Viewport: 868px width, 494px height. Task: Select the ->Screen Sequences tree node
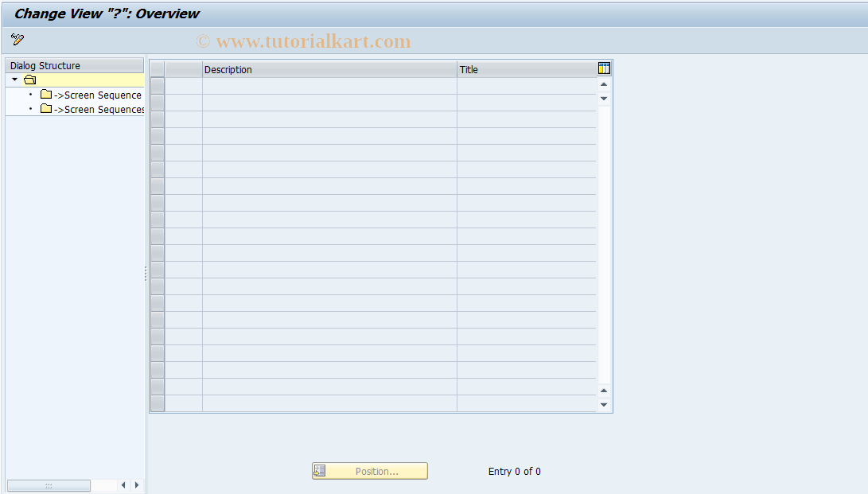pos(99,110)
